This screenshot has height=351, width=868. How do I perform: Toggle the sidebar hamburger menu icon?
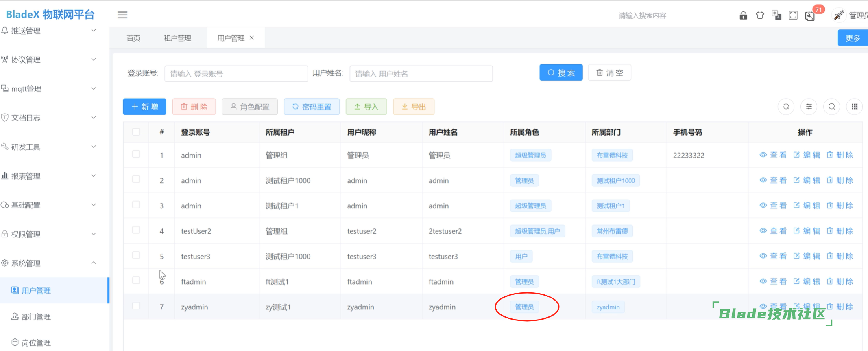(x=122, y=15)
